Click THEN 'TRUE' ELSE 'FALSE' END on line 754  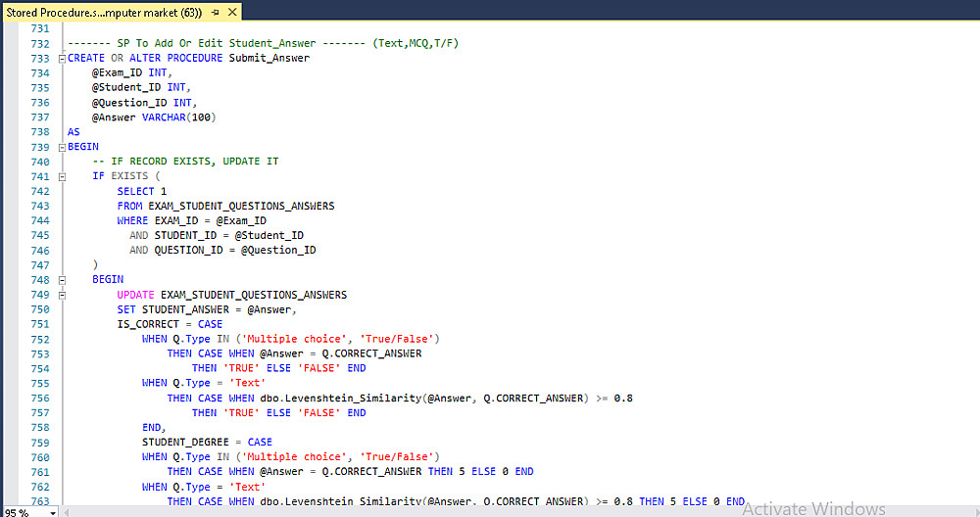point(278,368)
